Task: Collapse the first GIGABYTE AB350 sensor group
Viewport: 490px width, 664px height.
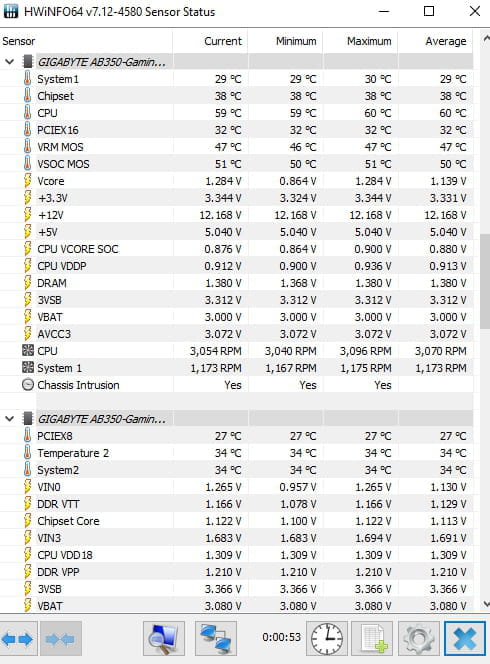Action: [9, 62]
